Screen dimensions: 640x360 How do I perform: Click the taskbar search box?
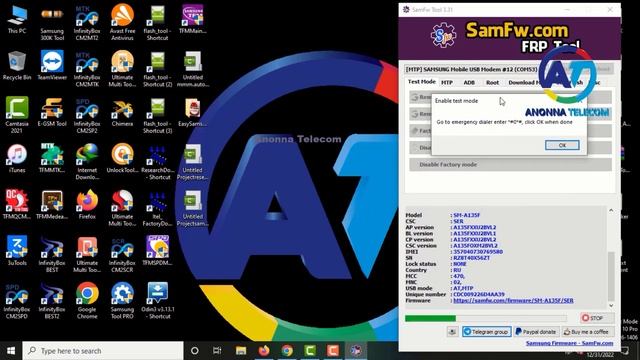coord(103,351)
